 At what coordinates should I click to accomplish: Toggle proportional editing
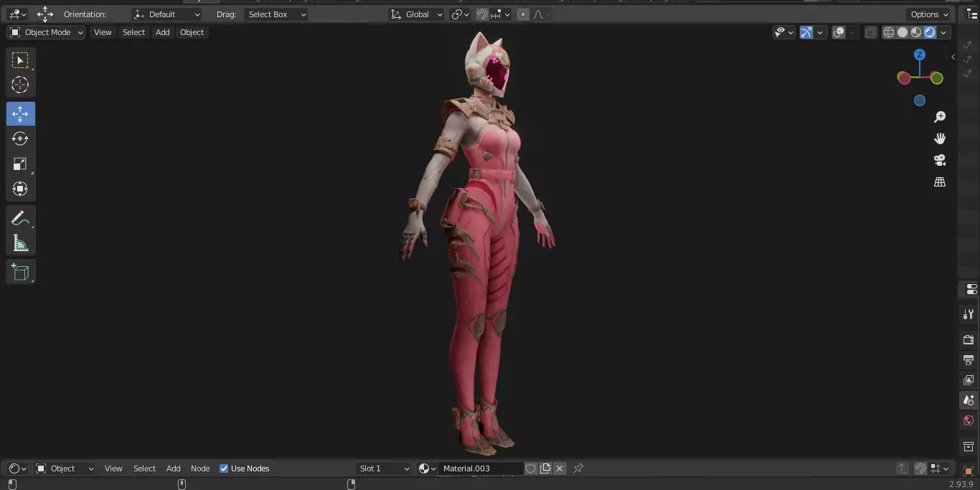(x=522, y=14)
